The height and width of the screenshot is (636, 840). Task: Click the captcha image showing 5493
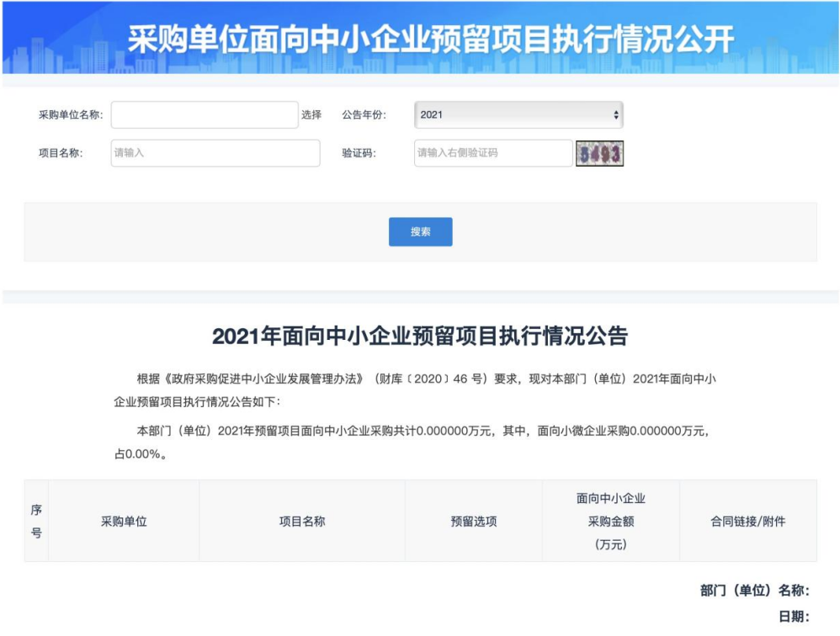point(599,153)
